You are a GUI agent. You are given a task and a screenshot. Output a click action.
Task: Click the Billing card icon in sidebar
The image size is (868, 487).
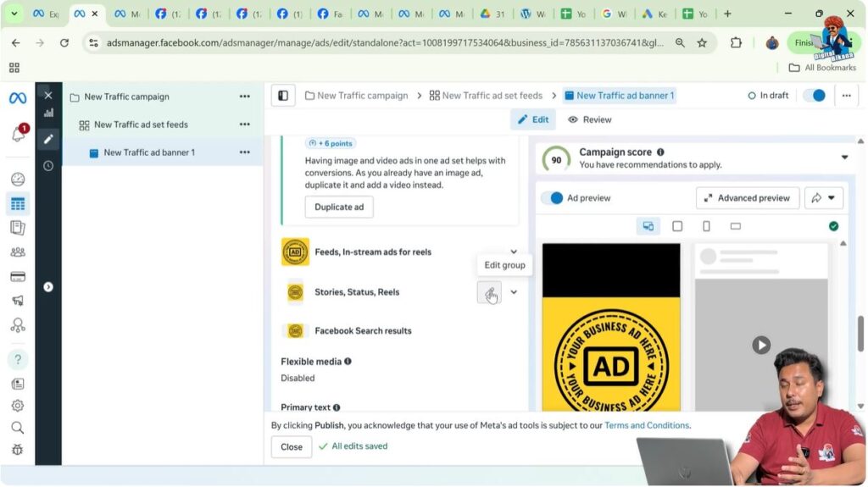[18, 276]
